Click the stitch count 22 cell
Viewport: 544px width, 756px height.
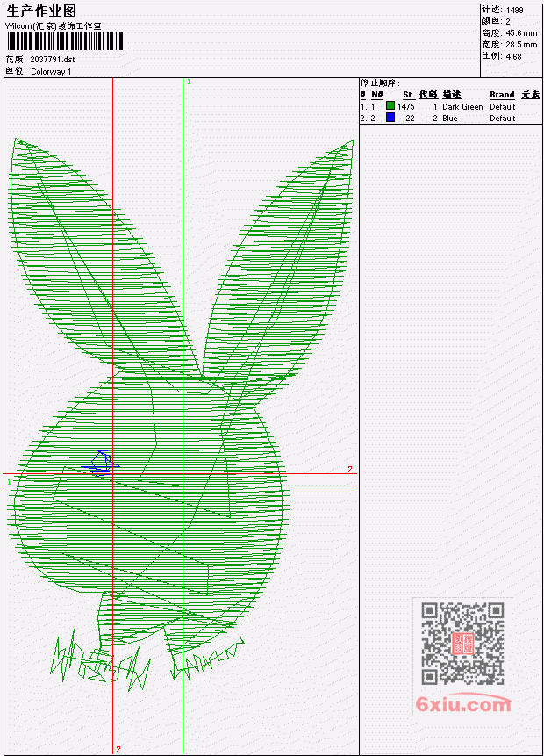point(410,119)
